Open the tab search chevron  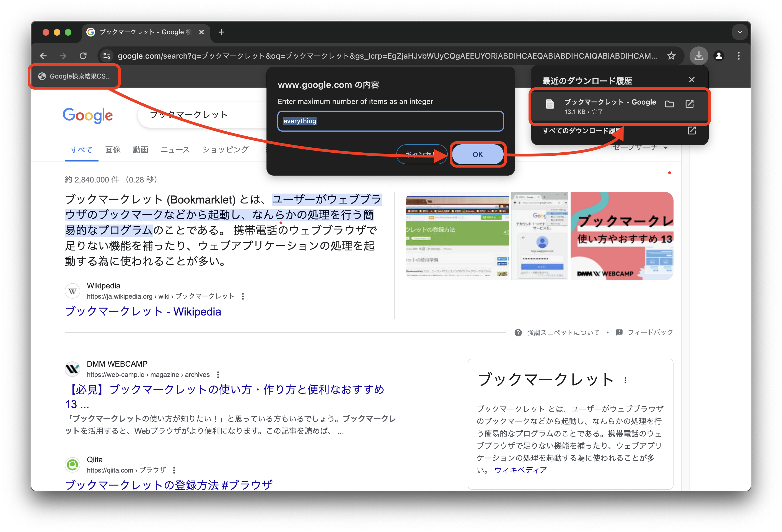pyautogui.click(x=740, y=32)
